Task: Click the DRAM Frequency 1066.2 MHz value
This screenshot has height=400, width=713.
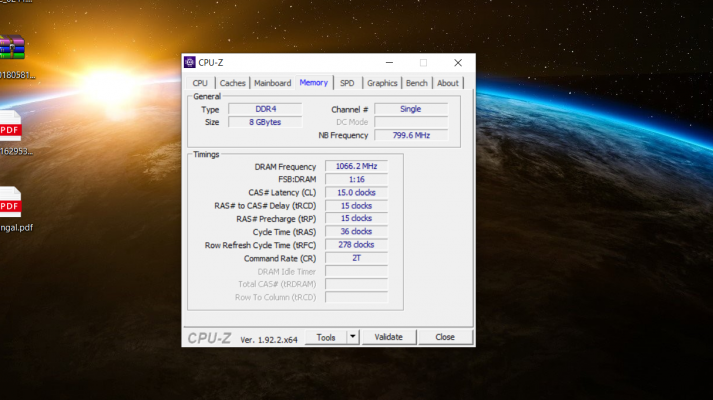Action: tap(356, 166)
